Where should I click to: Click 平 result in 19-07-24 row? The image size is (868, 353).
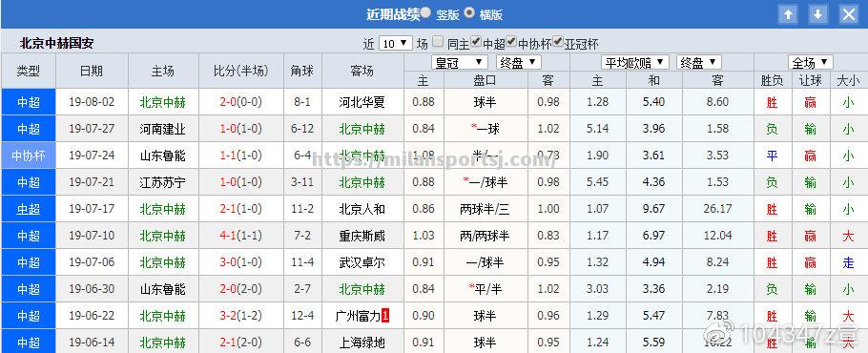pos(773,156)
